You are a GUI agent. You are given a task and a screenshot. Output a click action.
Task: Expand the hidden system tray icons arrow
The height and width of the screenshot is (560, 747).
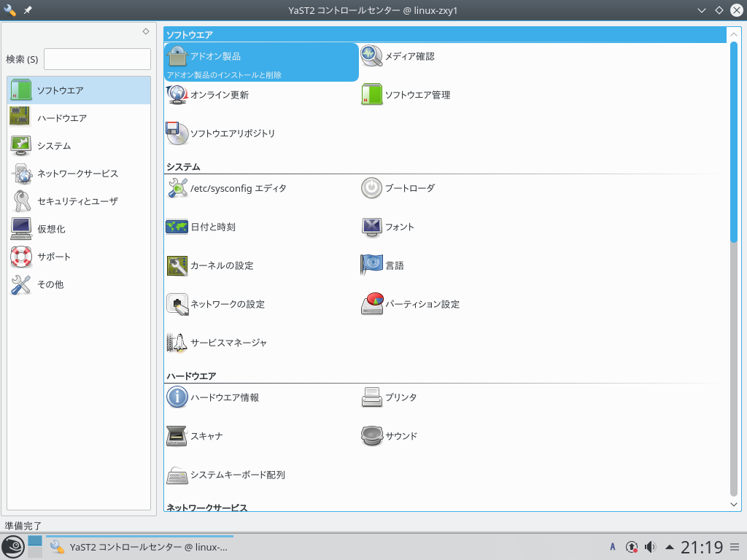tap(669, 547)
